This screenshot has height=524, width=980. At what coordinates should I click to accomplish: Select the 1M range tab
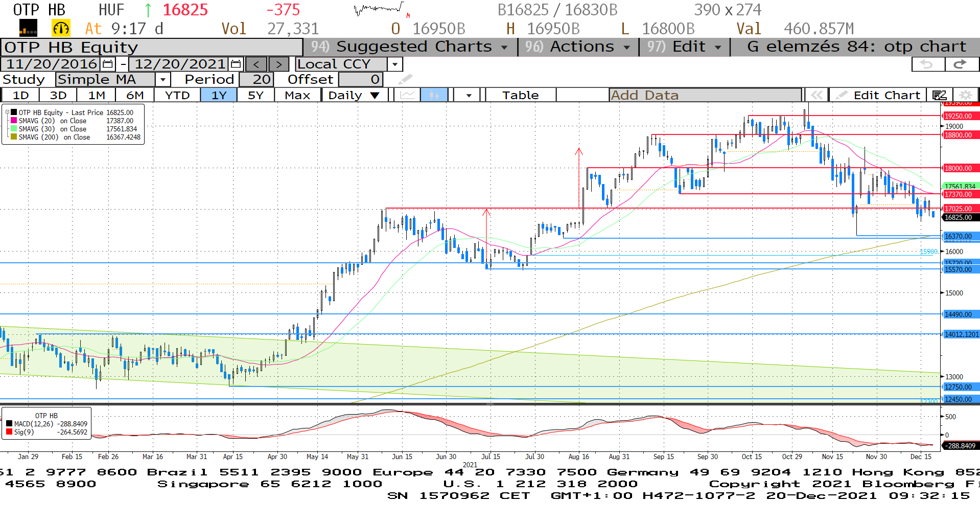click(96, 95)
